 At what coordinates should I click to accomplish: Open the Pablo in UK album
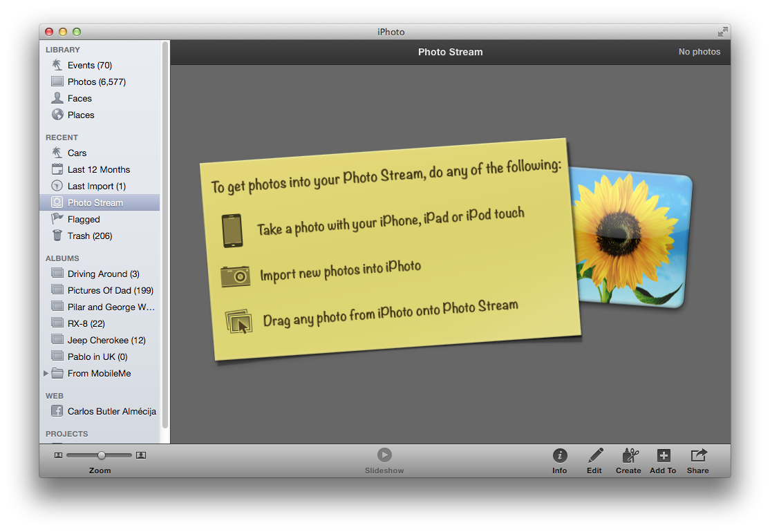(x=100, y=357)
